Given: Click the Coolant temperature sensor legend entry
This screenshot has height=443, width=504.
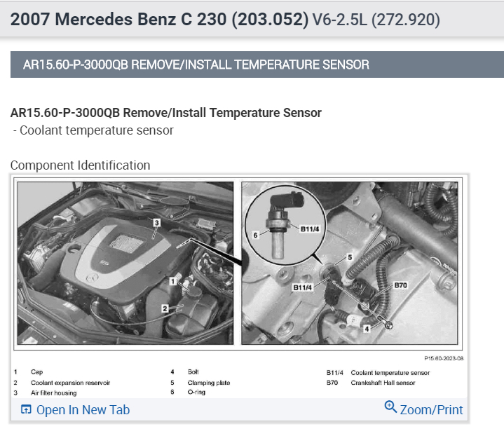Looking at the screenshot, I should (x=390, y=373).
